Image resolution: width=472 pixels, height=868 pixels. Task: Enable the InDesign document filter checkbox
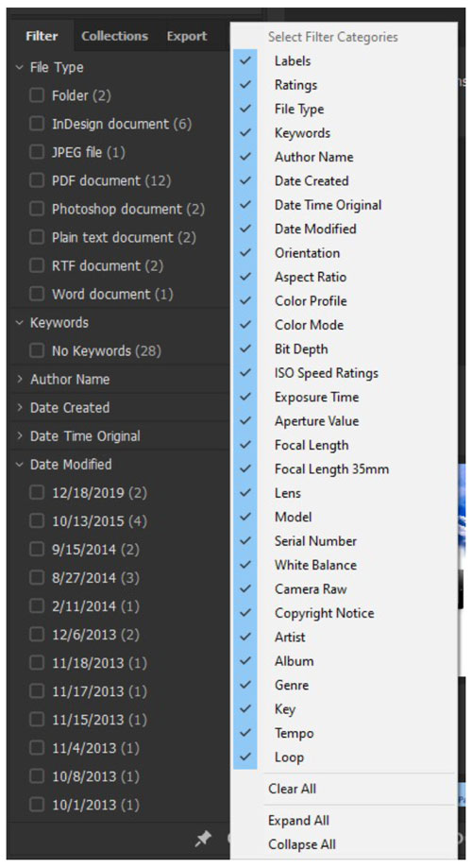37,124
